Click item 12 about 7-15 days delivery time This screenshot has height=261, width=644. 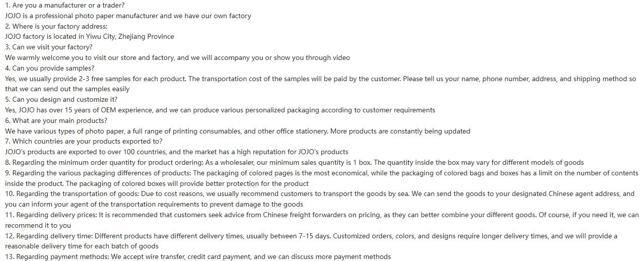[x=311, y=241]
